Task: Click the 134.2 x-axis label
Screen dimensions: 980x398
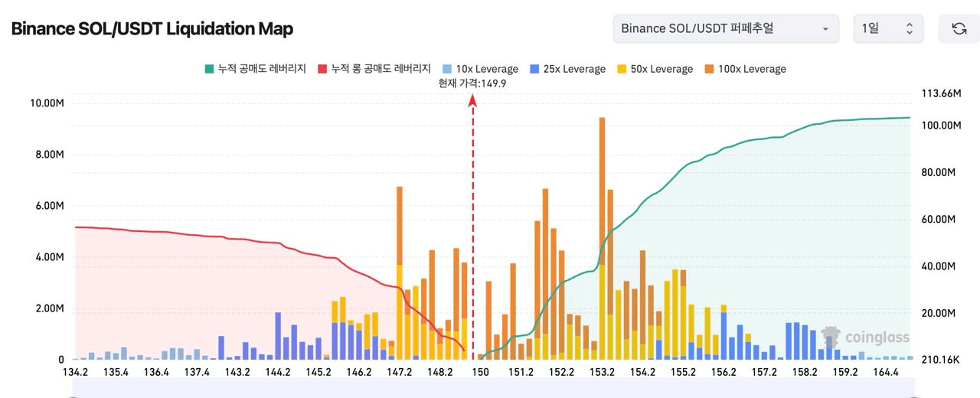Action: coord(75,373)
